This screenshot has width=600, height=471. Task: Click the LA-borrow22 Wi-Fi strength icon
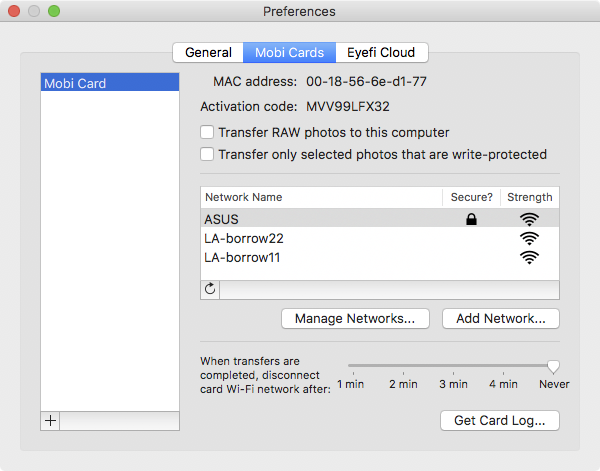pos(529,238)
